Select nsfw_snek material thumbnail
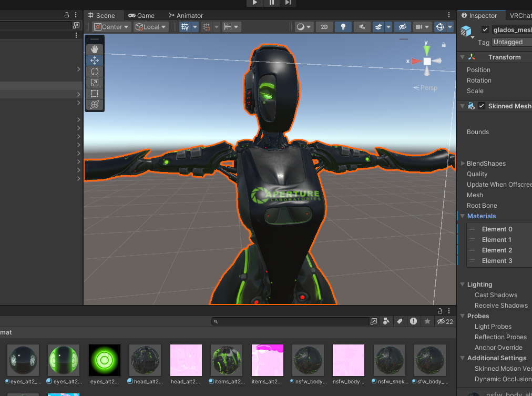532x396 pixels. click(x=389, y=360)
